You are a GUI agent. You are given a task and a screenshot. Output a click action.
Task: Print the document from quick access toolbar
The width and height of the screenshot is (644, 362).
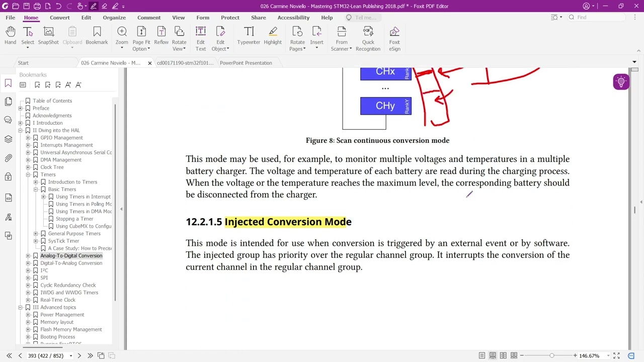(38, 6)
